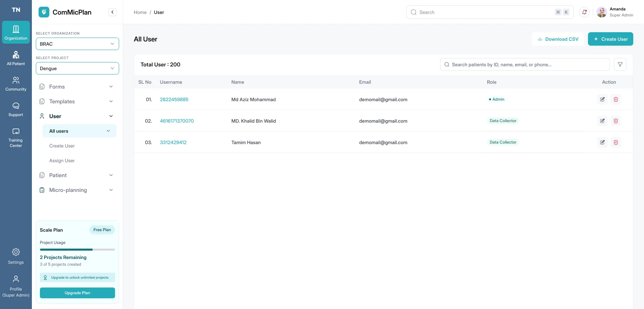Viewport: 644px width, 309px height.
Task: Focus the search patients by ID field
Action: (x=525, y=64)
